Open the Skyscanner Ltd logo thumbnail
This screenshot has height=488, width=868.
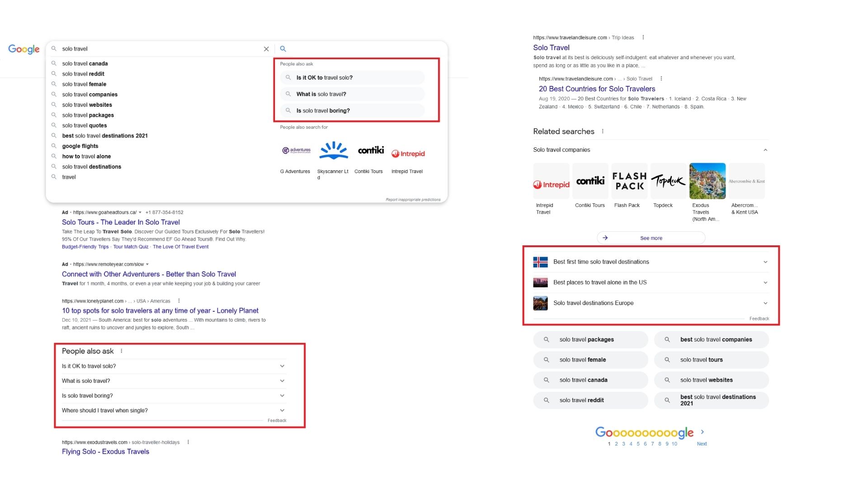point(334,150)
